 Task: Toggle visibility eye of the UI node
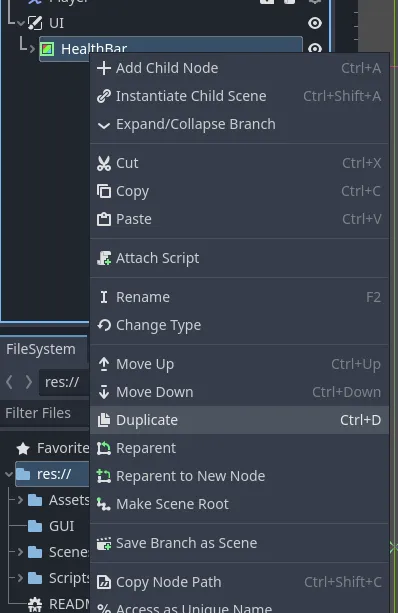pos(315,23)
